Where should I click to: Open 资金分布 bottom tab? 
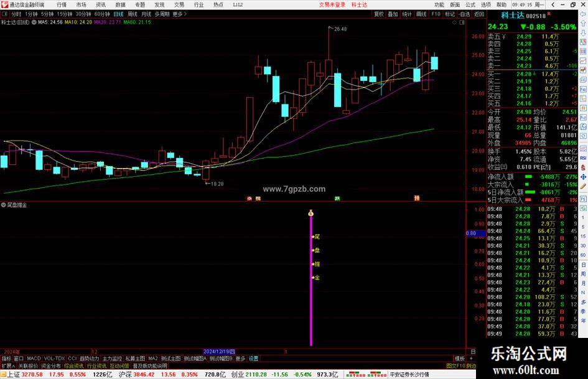[50, 366]
